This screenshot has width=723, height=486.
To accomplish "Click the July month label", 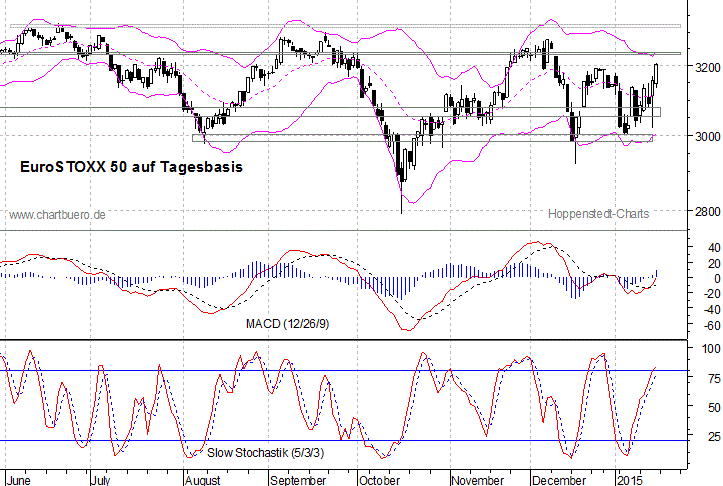I will 101,480.
